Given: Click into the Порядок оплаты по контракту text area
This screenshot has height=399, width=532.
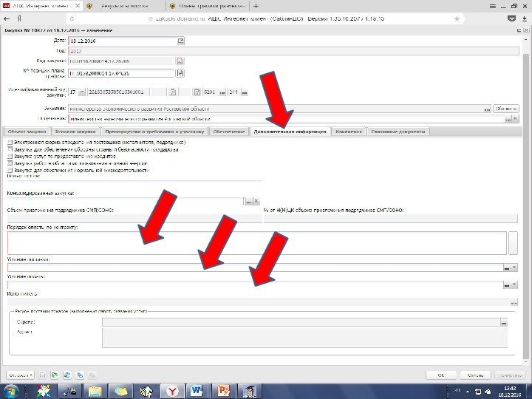Looking at the screenshot, I should pos(257,243).
